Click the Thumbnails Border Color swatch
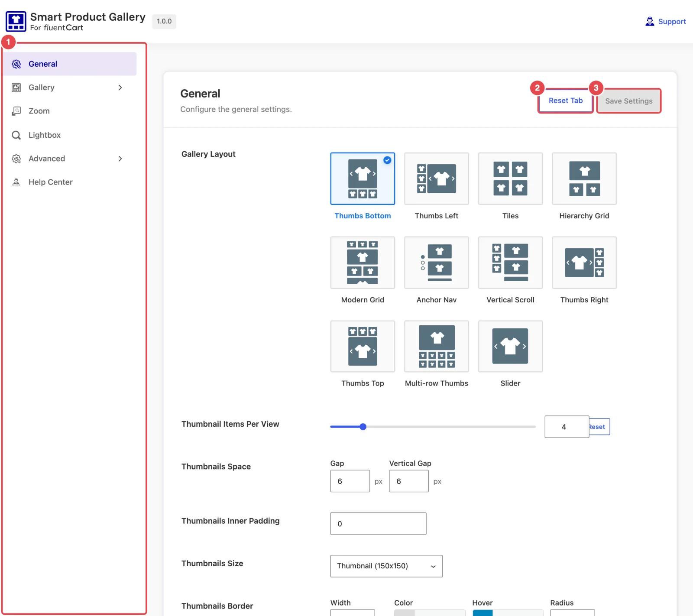The image size is (693, 616). point(404,613)
